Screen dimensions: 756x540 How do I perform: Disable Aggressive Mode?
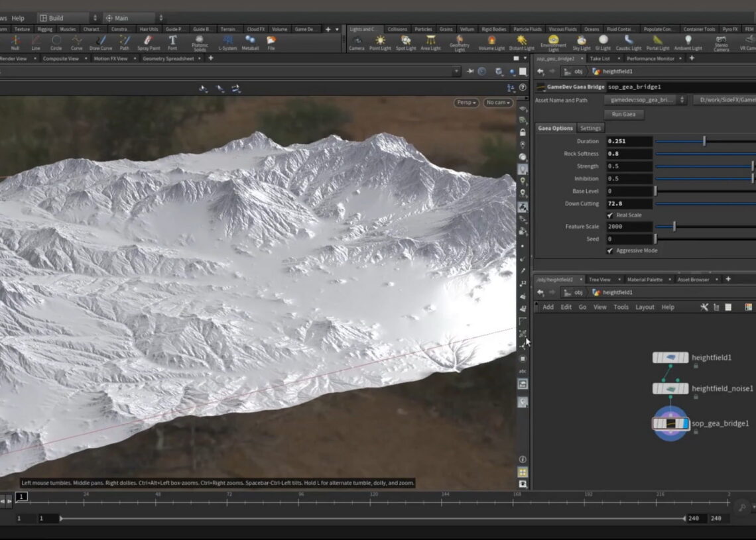(x=608, y=250)
